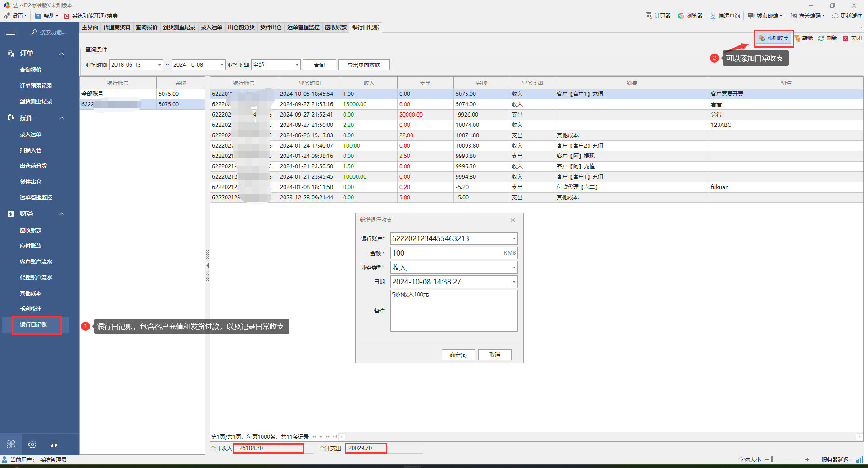Screen dimensions: 868x468
Task: Click the gear icon at sidebar bottom
Action: pyautogui.click(x=32, y=445)
